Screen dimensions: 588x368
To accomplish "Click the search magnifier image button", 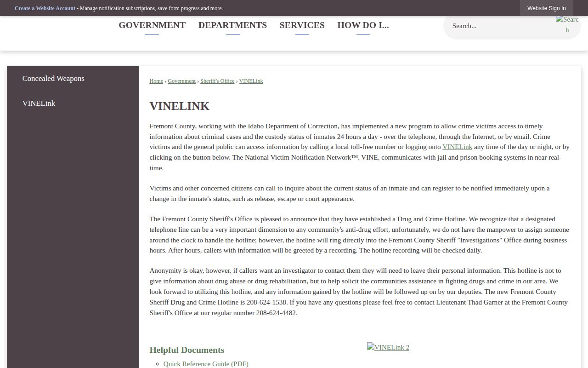I will point(567,25).
